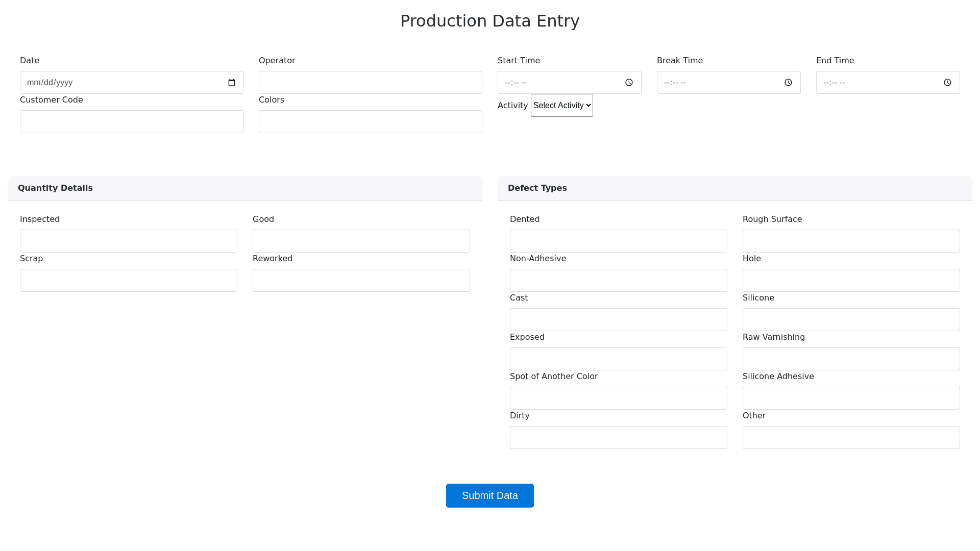Focus the Raw Varnishing input

(x=851, y=359)
